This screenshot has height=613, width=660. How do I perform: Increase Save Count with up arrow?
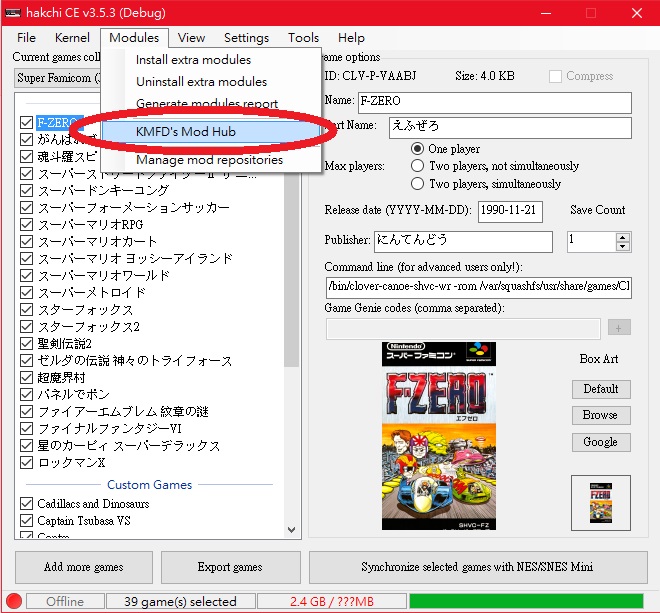coord(623,237)
